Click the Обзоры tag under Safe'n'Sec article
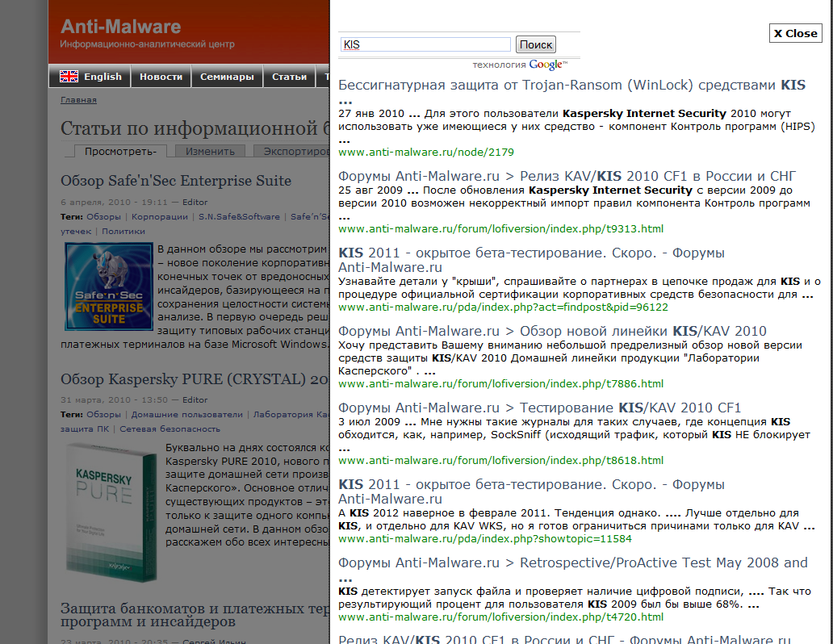This screenshot has height=644, width=833. pyautogui.click(x=103, y=217)
